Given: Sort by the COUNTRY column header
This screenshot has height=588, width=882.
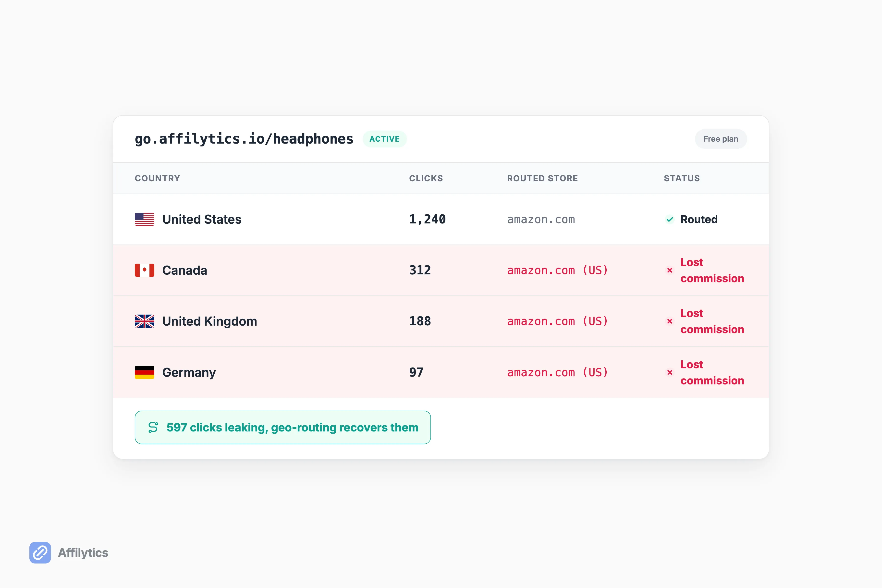Looking at the screenshot, I should (158, 179).
